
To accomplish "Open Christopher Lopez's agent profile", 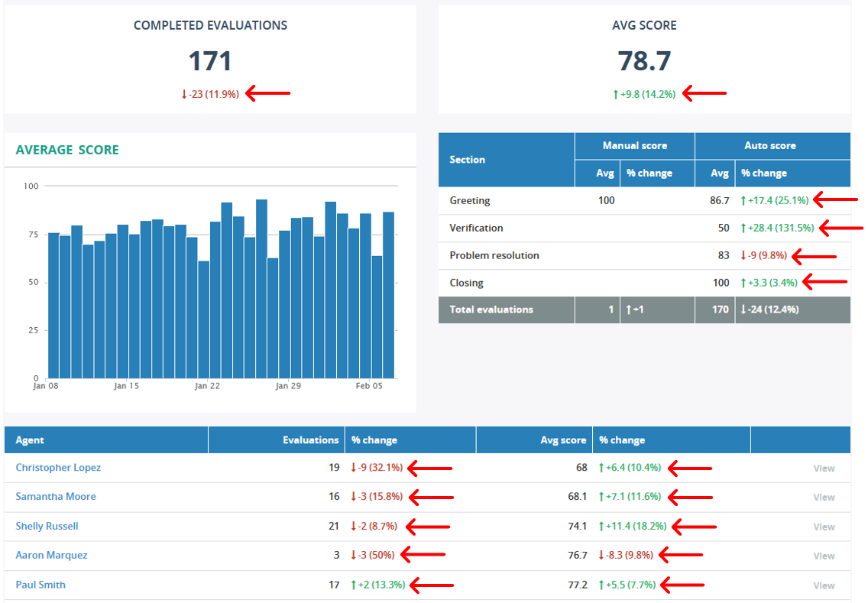I will click(58, 468).
